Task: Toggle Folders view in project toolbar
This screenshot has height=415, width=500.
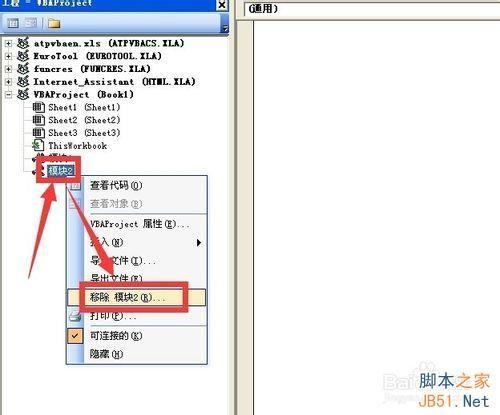Action: [x=54, y=23]
